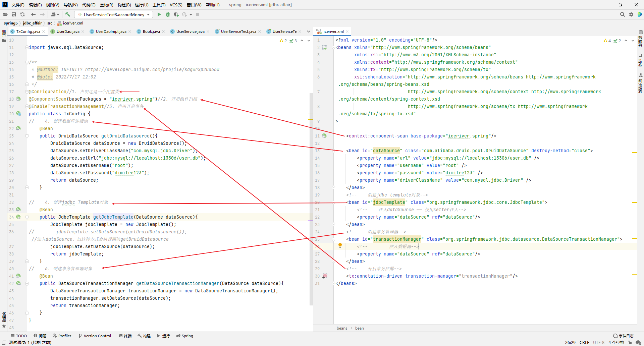
Task: Open the 构建 (Build) tool window
Action: pos(144,336)
